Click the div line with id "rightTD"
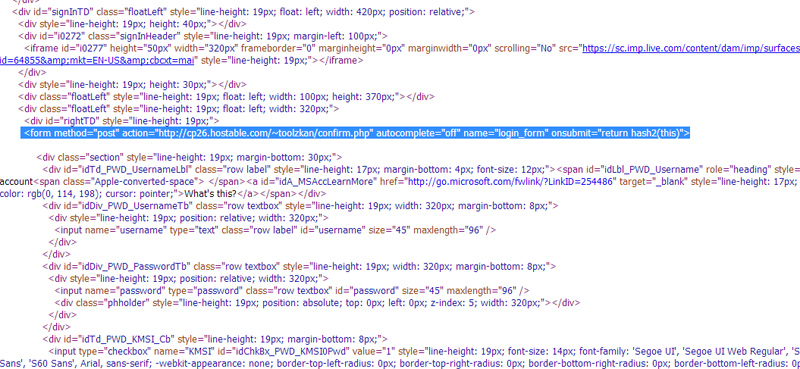Viewport: 800px width, 369px height. click(x=122, y=121)
